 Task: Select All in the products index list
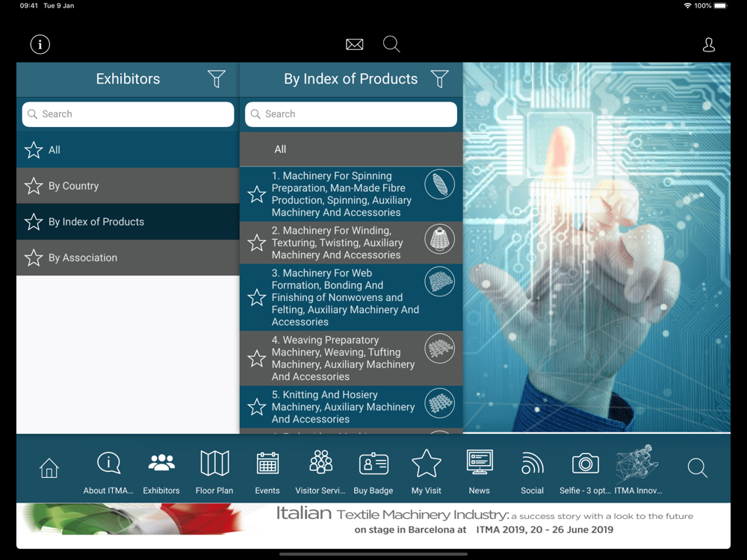[x=351, y=149]
